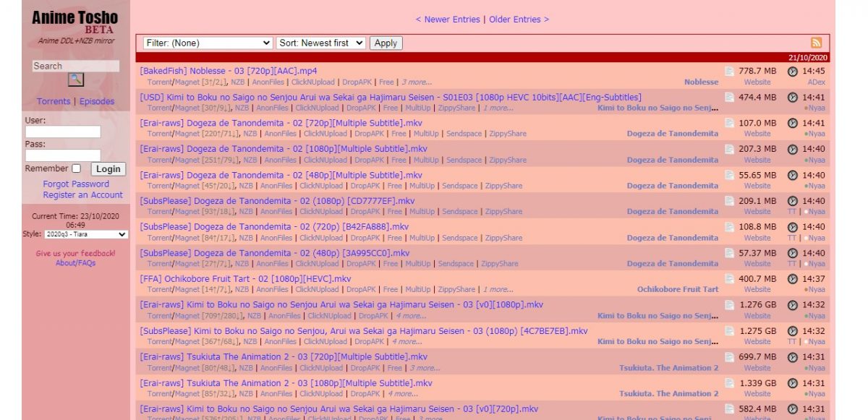This screenshot has height=420, width=868.
Task: Click the search magnifier icon button
Action: 76,80
